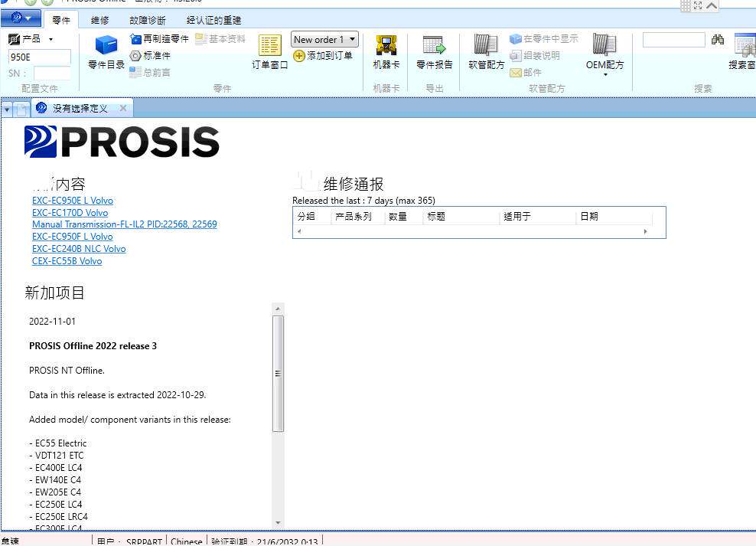Click the 总前言 preface icon
The height and width of the screenshot is (546, 756).
pyautogui.click(x=135, y=72)
